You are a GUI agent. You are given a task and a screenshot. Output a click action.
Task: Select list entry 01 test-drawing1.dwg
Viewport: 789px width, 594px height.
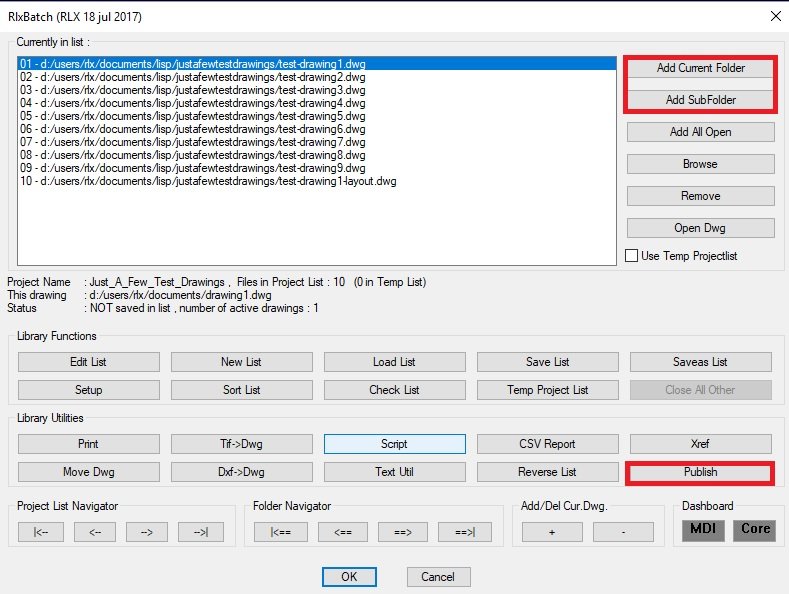317,64
